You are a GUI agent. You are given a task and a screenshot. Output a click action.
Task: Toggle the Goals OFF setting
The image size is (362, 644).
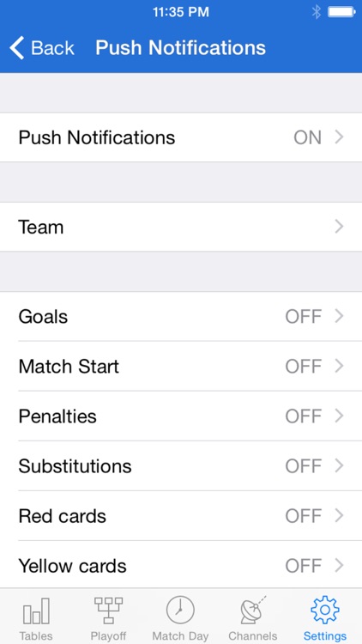pyautogui.click(x=304, y=317)
